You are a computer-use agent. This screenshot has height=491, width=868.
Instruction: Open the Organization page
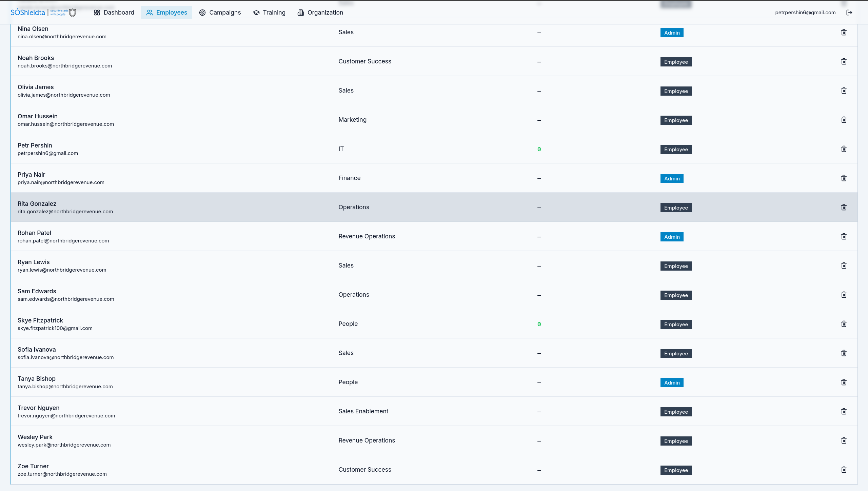(x=320, y=13)
